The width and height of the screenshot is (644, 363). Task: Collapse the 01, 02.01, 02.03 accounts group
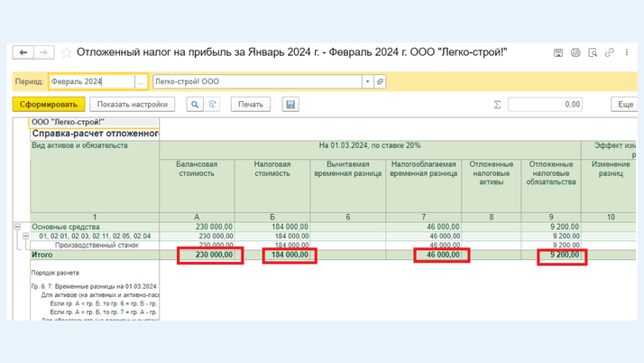[x=25, y=236]
